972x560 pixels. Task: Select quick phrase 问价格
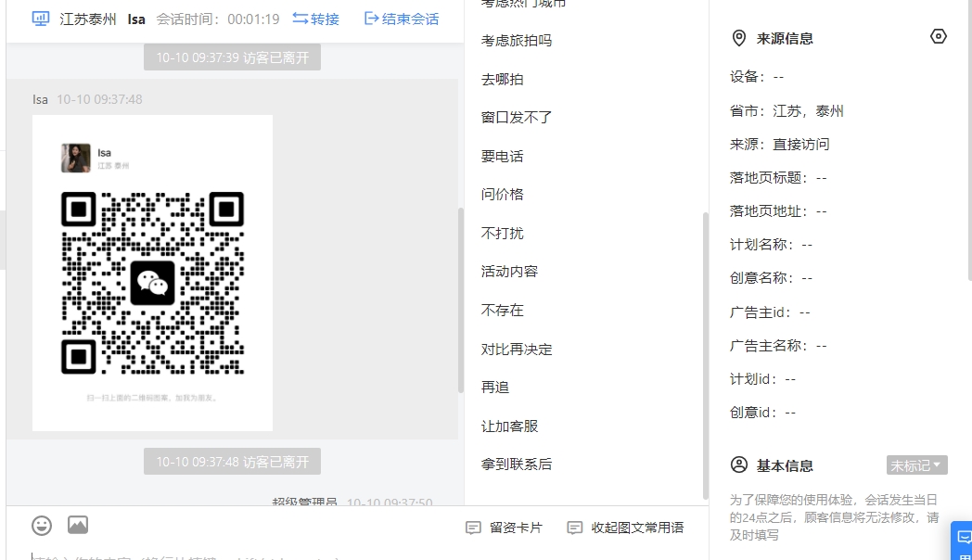tap(502, 195)
